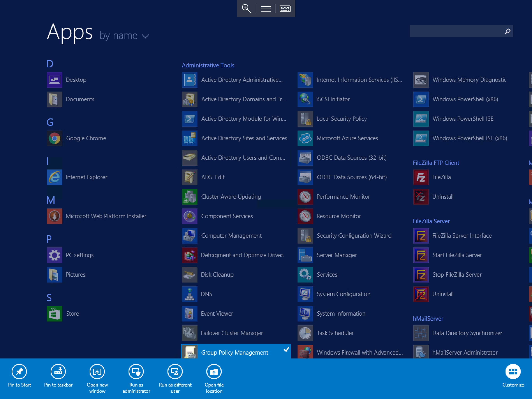The width and height of the screenshot is (532, 399).
Task: Click Open file location
Action: 214,379
